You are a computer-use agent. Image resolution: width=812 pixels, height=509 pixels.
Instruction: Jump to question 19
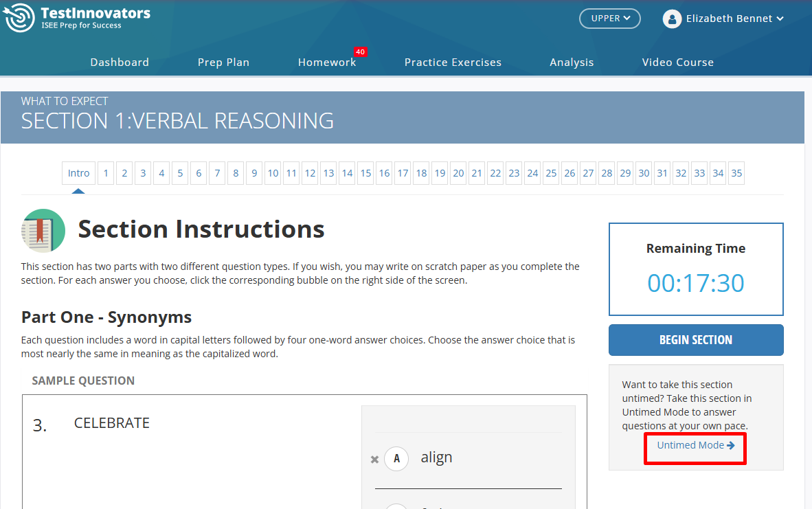440,173
